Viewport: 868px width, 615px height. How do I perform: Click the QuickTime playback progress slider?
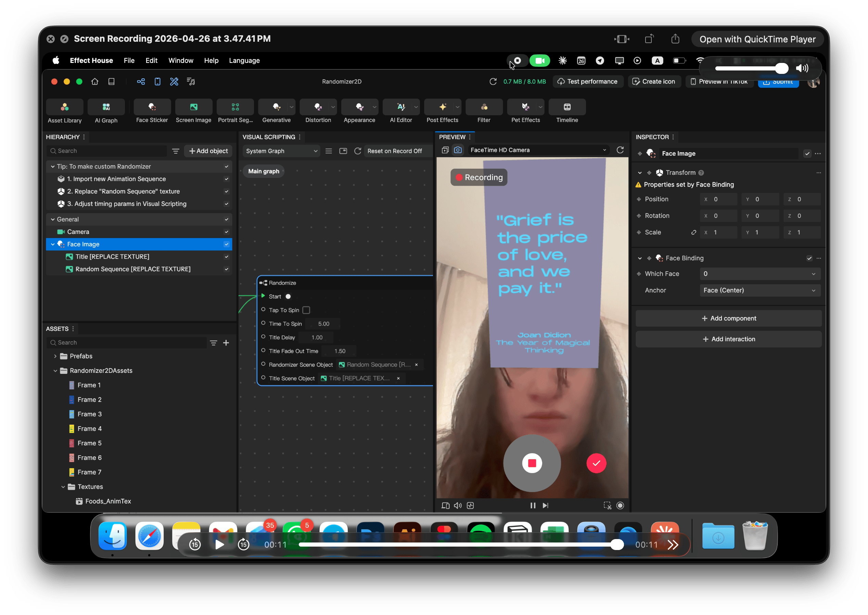coord(461,545)
